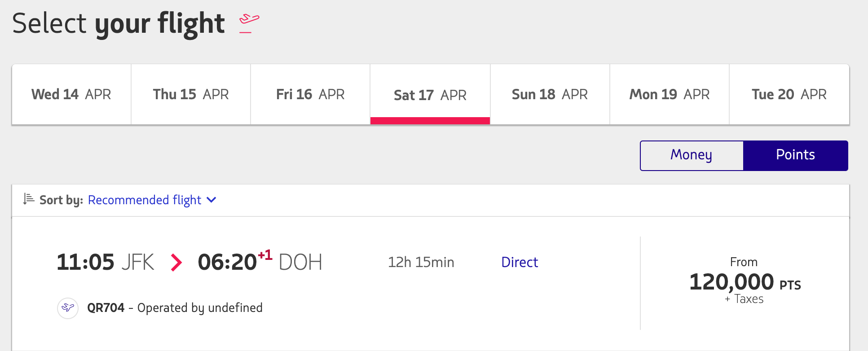This screenshot has height=351, width=868.
Task: Click the red underline on Sat 17 APR
Action: click(x=430, y=120)
